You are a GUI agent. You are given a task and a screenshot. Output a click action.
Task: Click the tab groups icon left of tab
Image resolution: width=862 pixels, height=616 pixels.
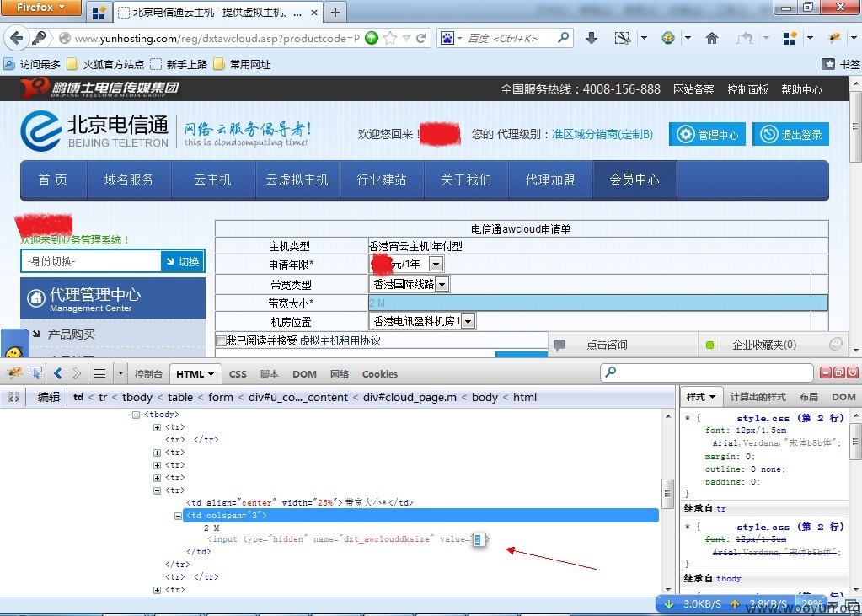99,13
